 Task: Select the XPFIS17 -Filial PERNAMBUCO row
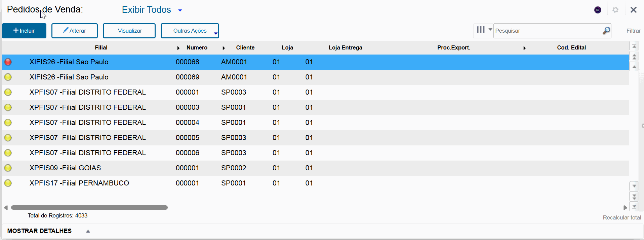[x=316, y=183]
